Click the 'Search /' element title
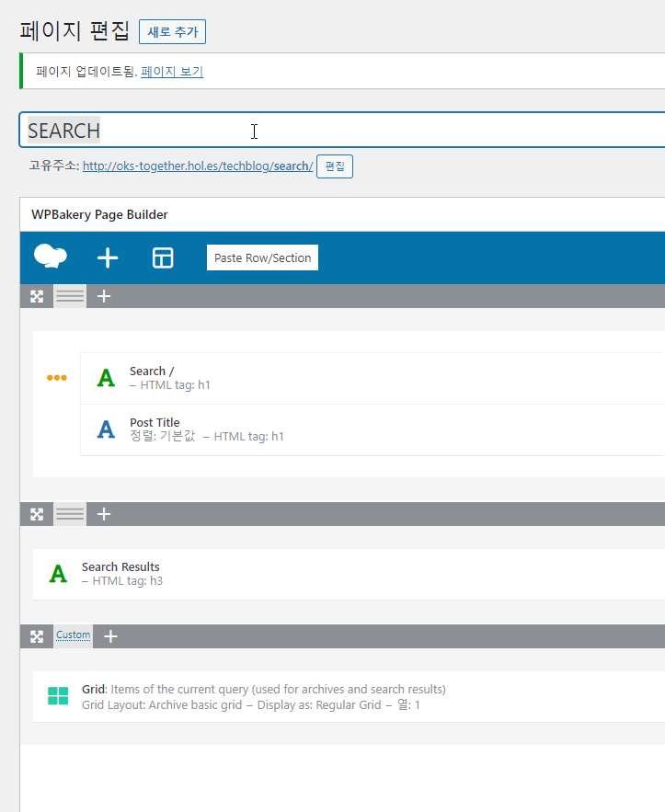Image resolution: width=665 pixels, height=812 pixels. coord(152,372)
